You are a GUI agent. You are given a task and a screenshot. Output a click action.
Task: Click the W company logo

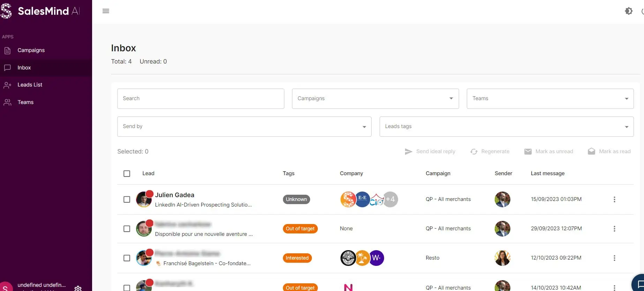[376, 258]
